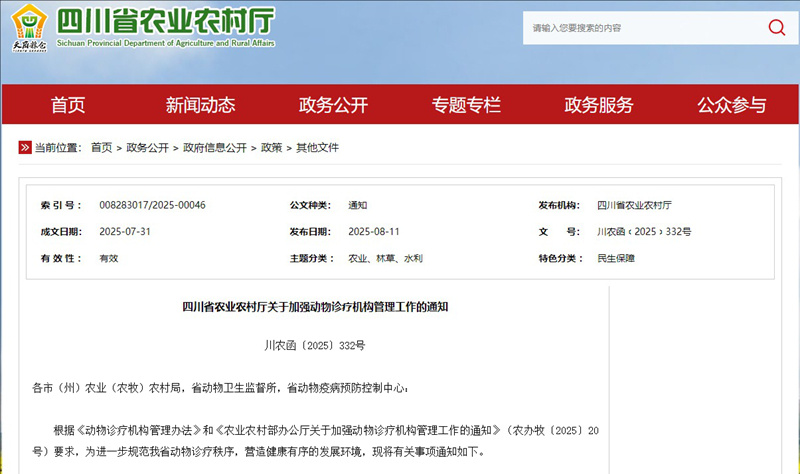800x474 pixels.
Task: Open the 政务服务 navigation menu
Action: [598, 105]
